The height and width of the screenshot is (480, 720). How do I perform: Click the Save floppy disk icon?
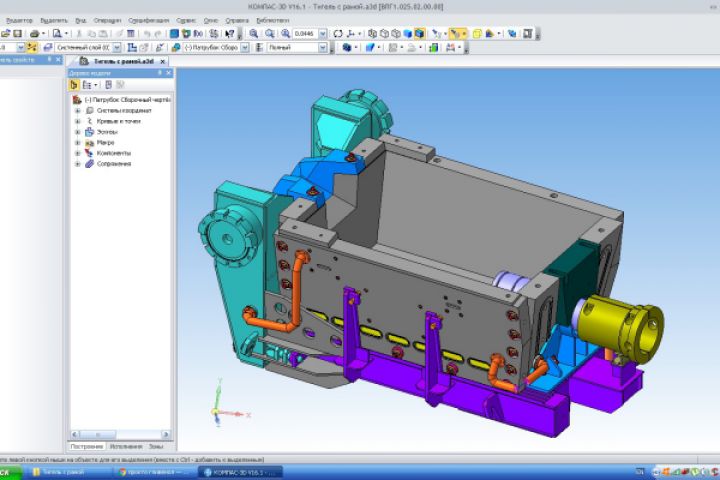pos(17,34)
